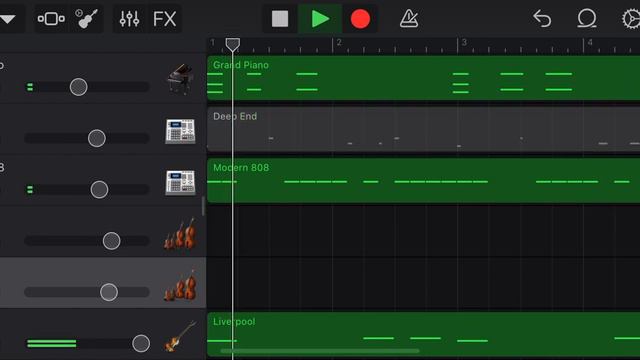Select the highlighted strings track icon

click(x=180, y=285)
